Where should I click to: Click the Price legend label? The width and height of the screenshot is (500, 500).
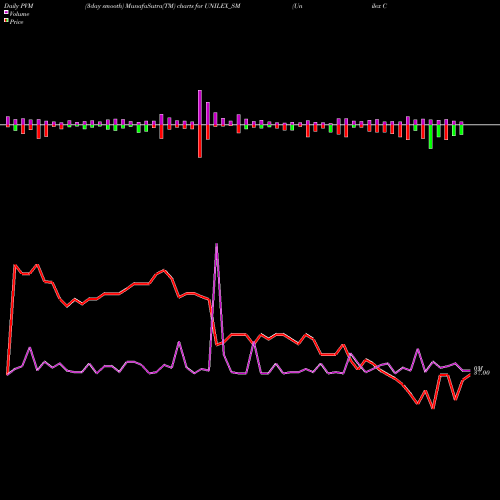pyautogui.click(x=16, y=22)
